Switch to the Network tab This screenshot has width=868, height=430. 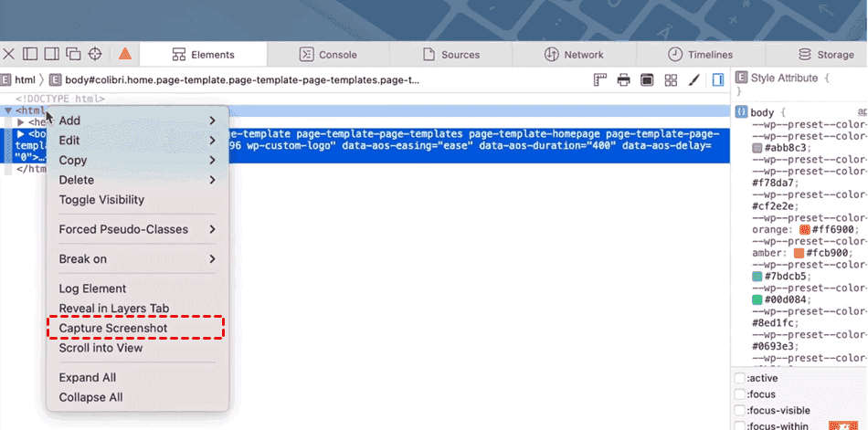[x=574, y=55]
